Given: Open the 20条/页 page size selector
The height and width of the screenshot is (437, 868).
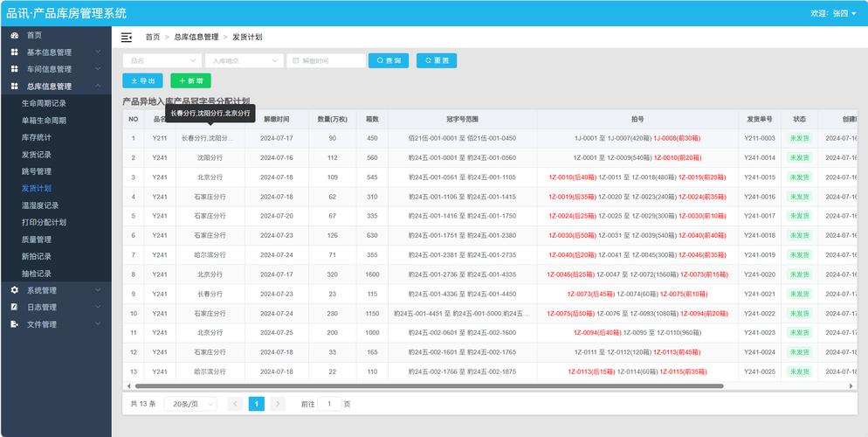Looking at the screenshot, I should point(190,405).
